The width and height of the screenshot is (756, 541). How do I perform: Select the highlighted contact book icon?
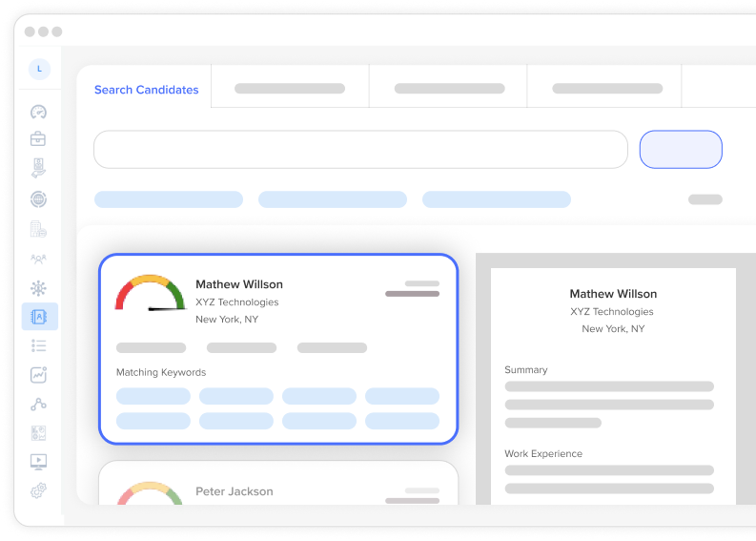[39, 317]
